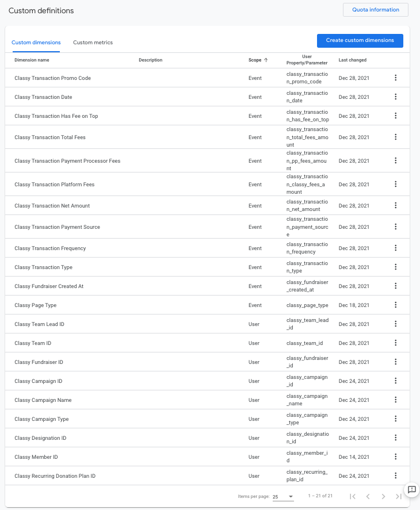
Task: Open more options for Classy Transaction Promo Code
Action: click(396, 78)
